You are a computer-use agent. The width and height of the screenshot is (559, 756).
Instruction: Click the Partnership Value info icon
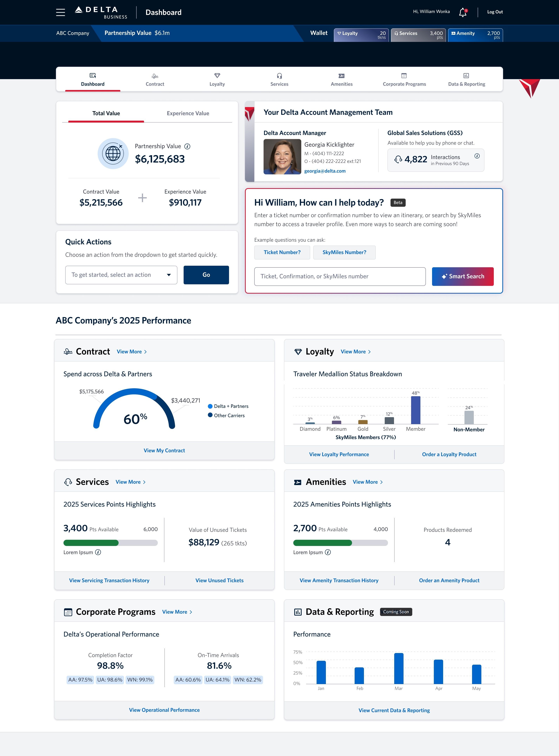point(187,146)
